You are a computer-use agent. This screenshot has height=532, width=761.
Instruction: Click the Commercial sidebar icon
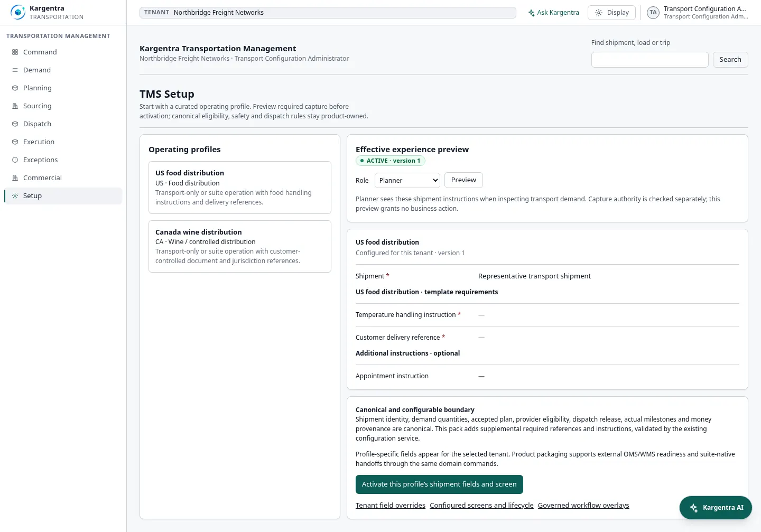click(15, 178)
